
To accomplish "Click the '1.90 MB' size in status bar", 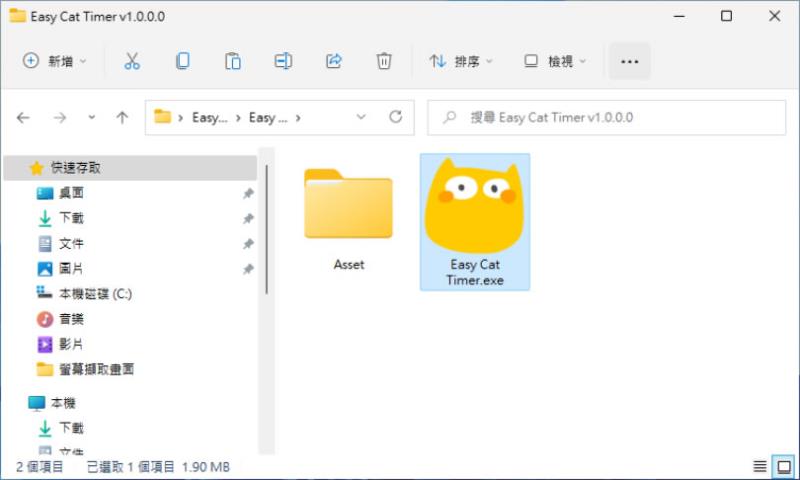I will 206,467.
